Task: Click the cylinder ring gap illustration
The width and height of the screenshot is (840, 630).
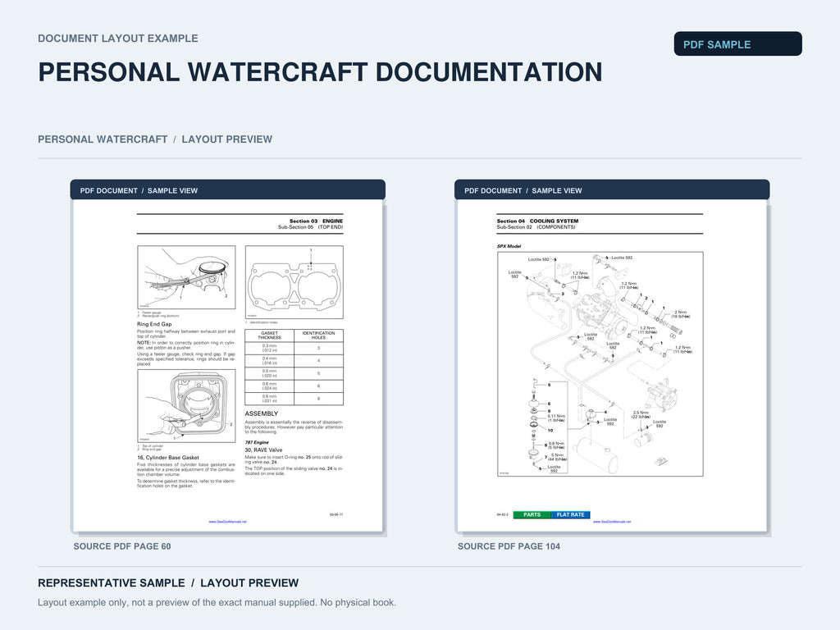Action: (186, 406)
